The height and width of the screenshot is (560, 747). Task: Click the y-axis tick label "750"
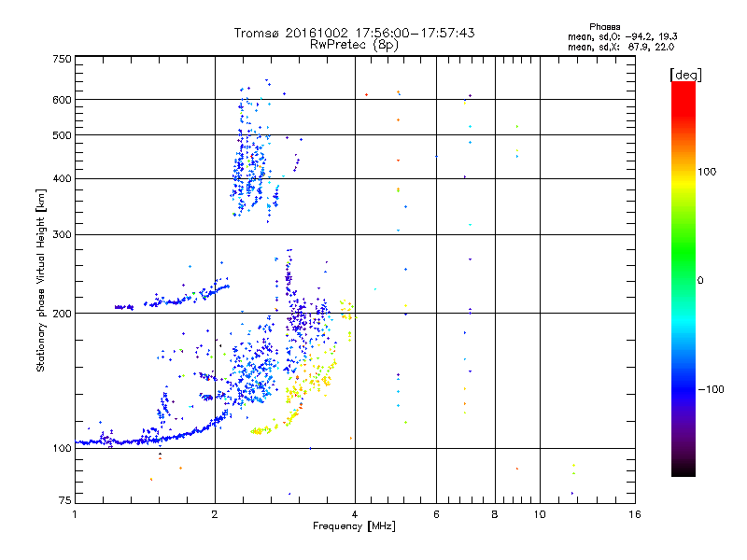pos(63,59)
